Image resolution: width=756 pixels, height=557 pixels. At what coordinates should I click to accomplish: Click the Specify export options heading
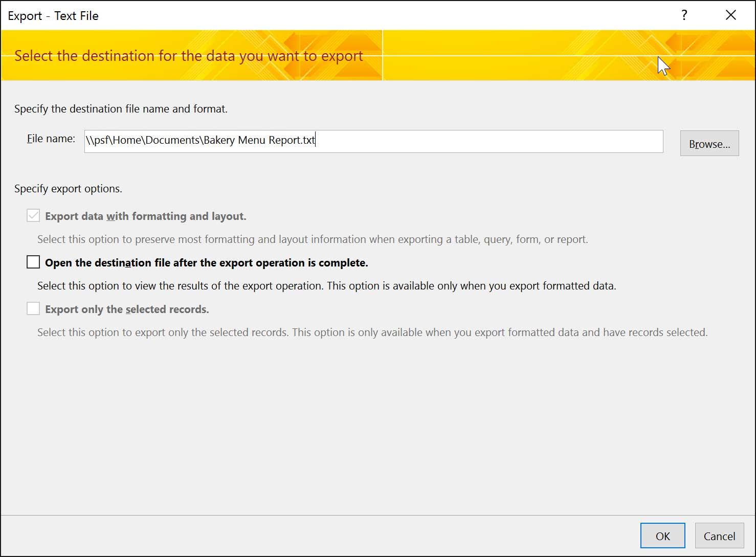tap(68, 188)
